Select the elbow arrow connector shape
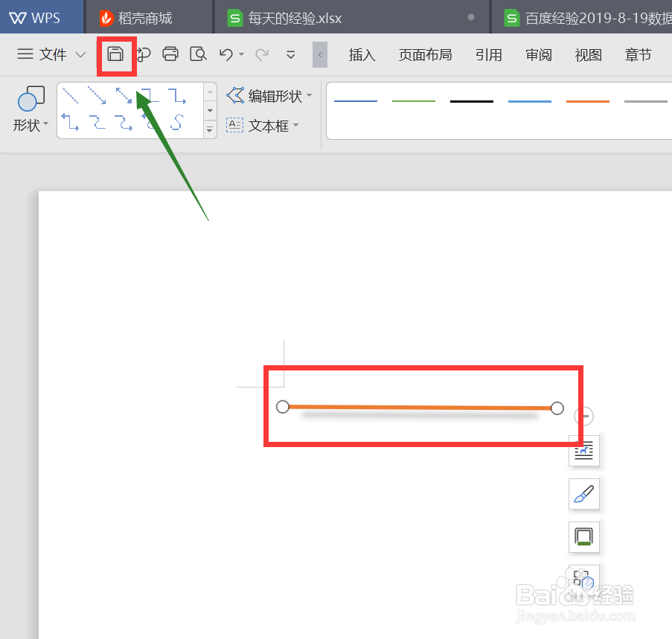 (177, 95)
